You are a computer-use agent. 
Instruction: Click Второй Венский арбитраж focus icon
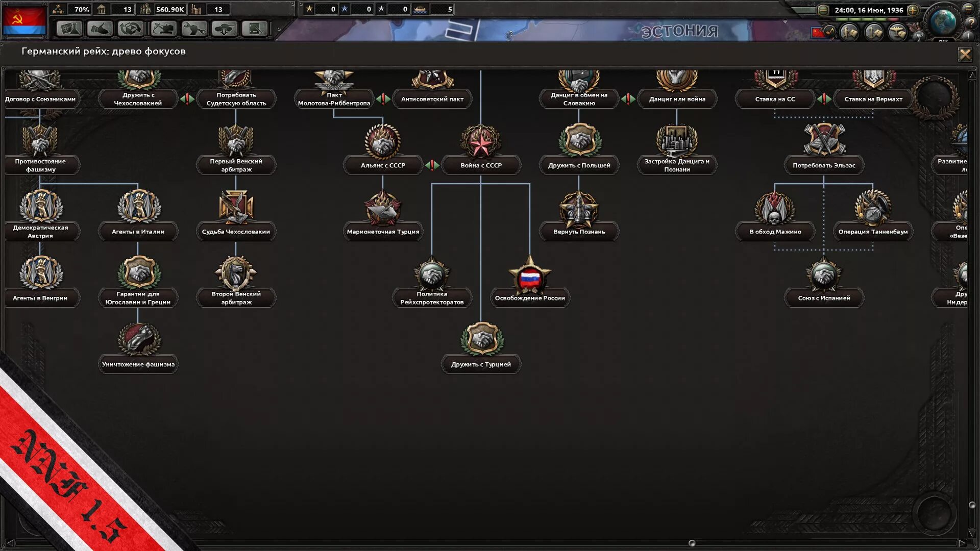236,273
